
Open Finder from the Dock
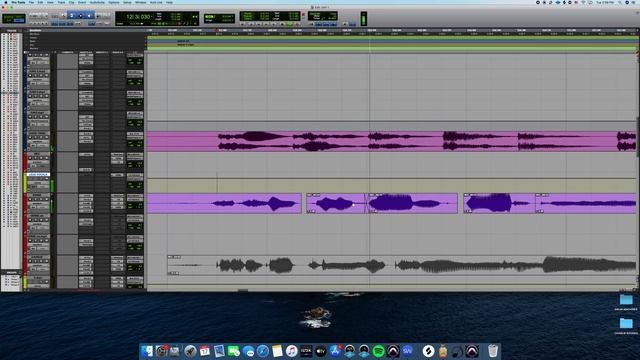click(x=147, y=351)
